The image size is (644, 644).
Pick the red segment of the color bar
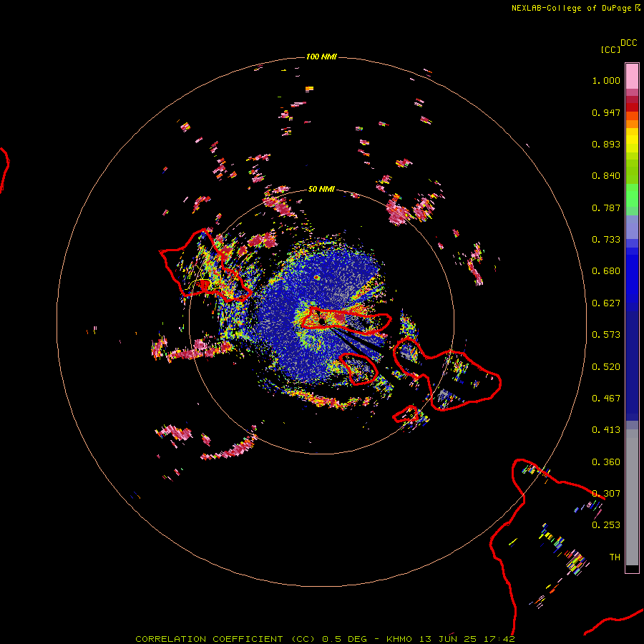(x=632, y=107)
